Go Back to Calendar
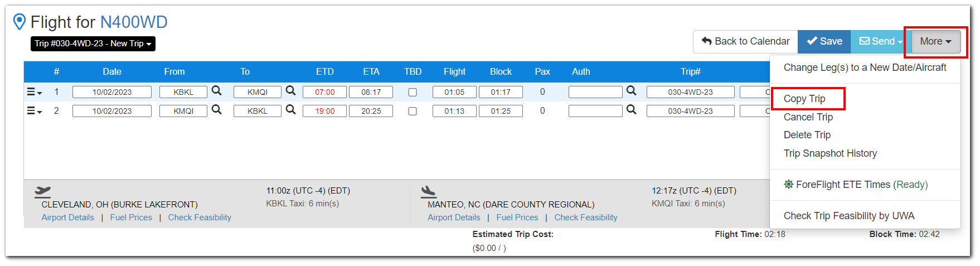 pyautogui.click(x=745, y=41)
